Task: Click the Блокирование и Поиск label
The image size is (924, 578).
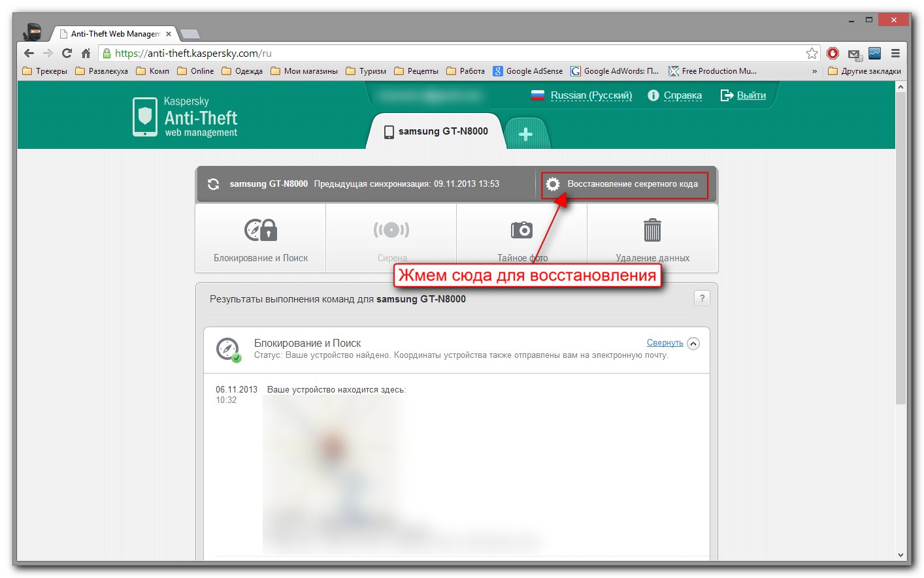Action: (x=261, y=258)
